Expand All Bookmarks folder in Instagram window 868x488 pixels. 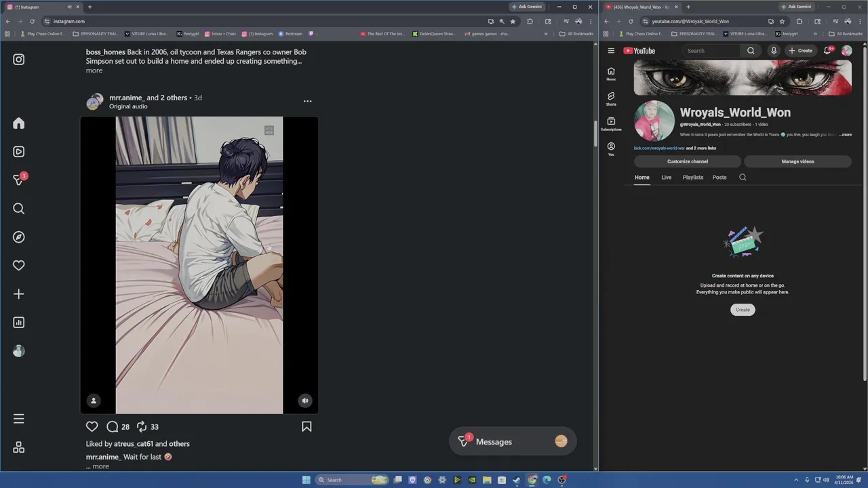coord(576,33)
